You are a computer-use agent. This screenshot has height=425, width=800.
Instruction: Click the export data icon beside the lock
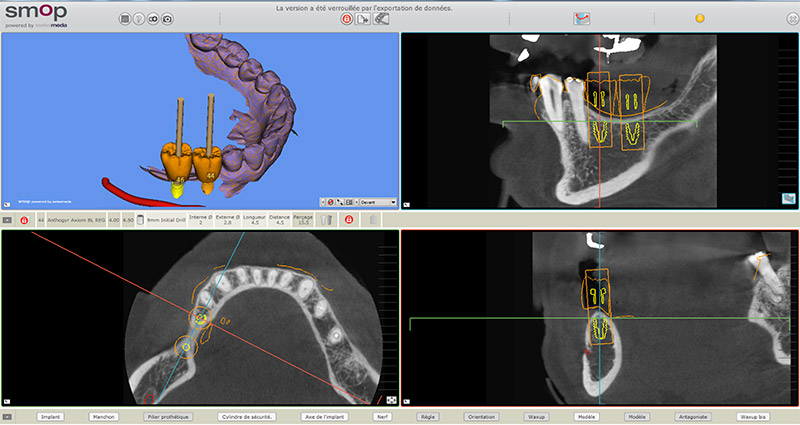tap(364, 19)
